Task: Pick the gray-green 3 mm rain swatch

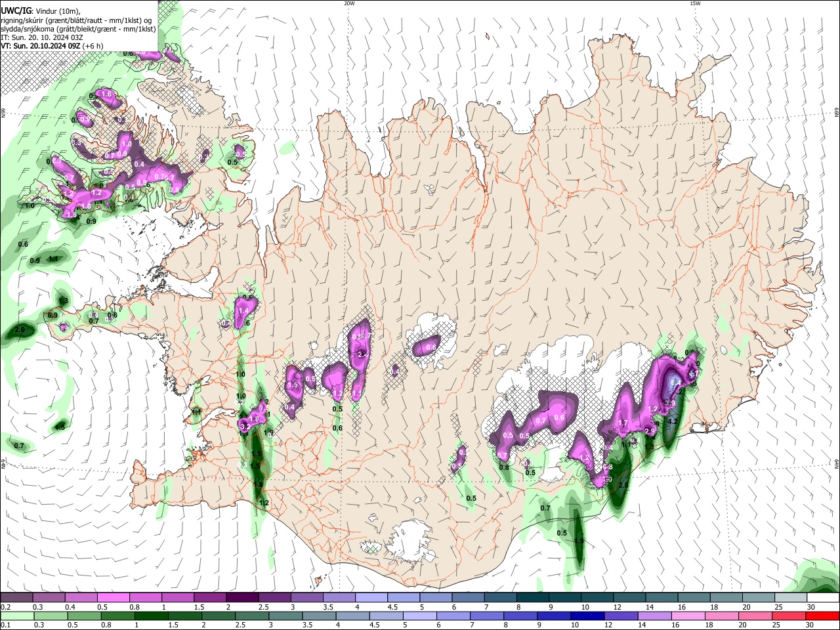Action: click(285, 616)
